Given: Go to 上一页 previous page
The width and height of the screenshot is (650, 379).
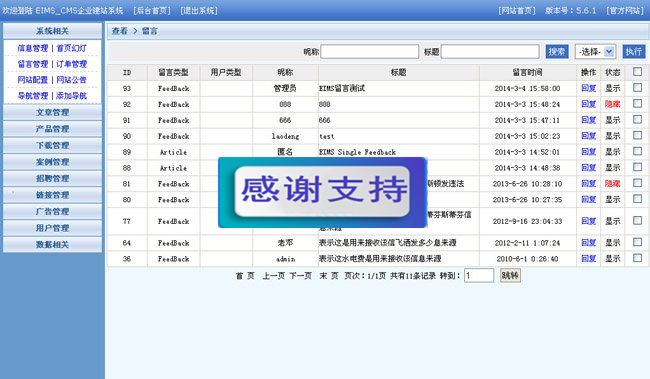Looking at the screenshot, I should pyautogui.click(x=273, y=276).
